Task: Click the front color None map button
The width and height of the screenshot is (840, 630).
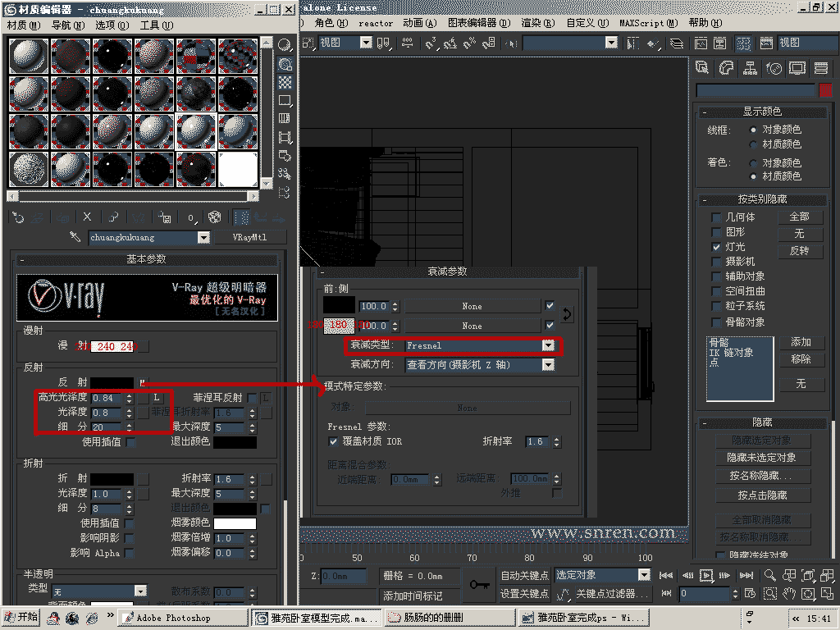Action: [x=472, y=307]
